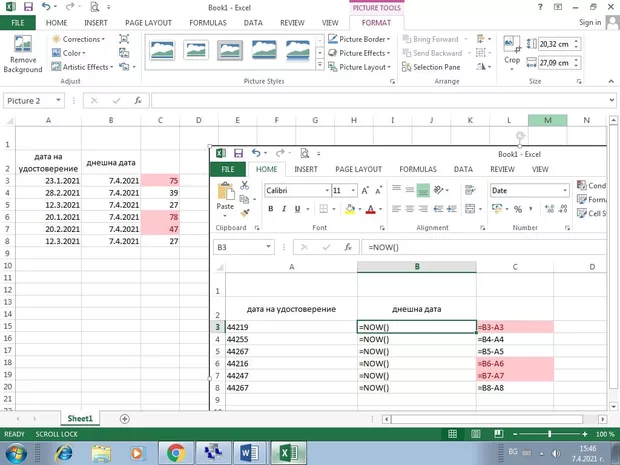The image size is (620, 465).
Task: Open the PAGE LAYOUT ribbon tab
Action: coord(148,22)
